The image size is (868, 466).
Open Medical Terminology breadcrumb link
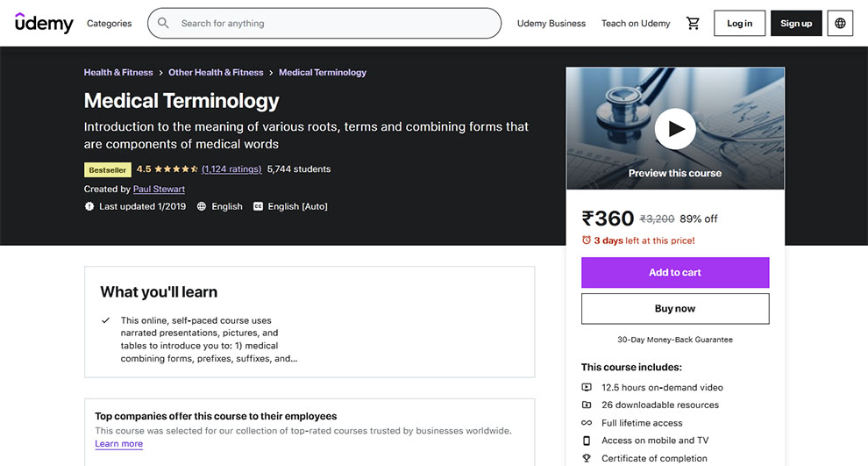323,73
